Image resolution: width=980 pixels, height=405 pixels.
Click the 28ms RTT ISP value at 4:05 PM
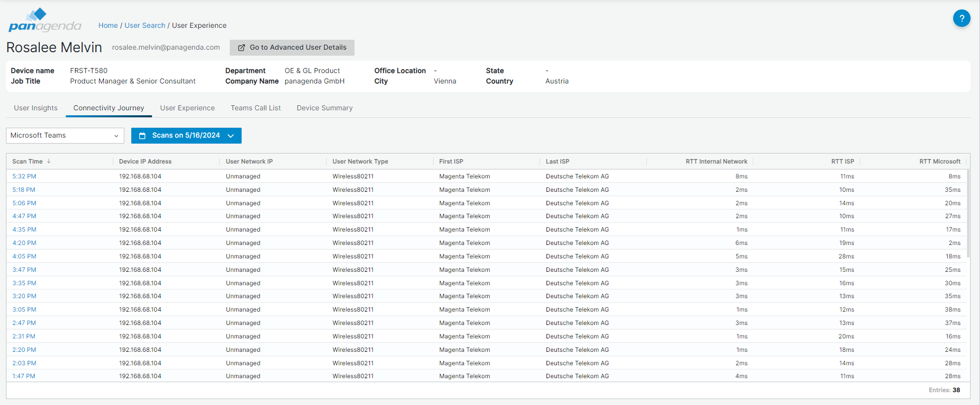point(846,256)
